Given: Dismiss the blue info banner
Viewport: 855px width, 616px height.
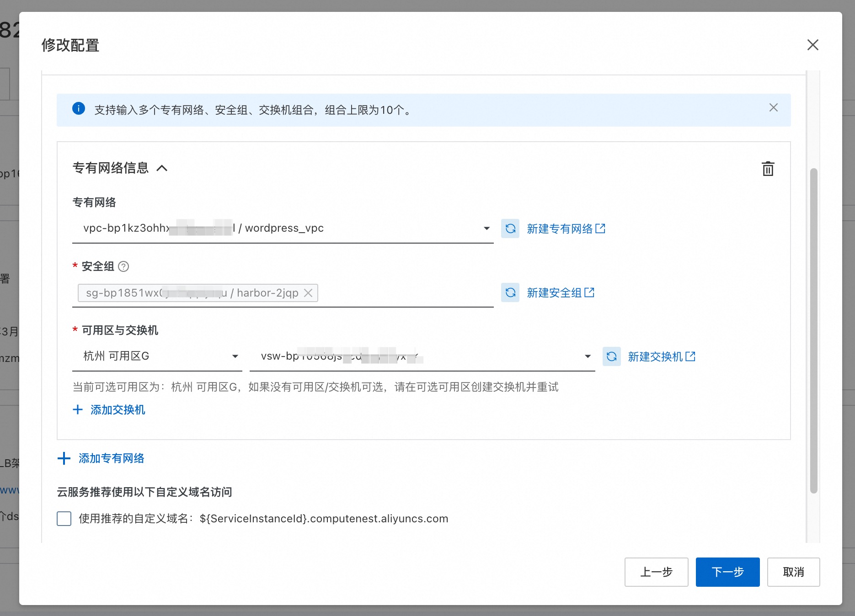Looking at the screenshot, I should pos(773,107).
